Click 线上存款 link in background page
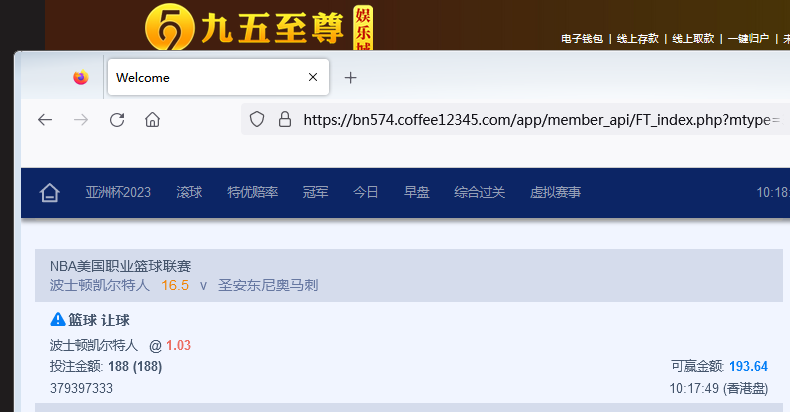Image resolution: width=790 pixels, height=412 pixels. 637,39
